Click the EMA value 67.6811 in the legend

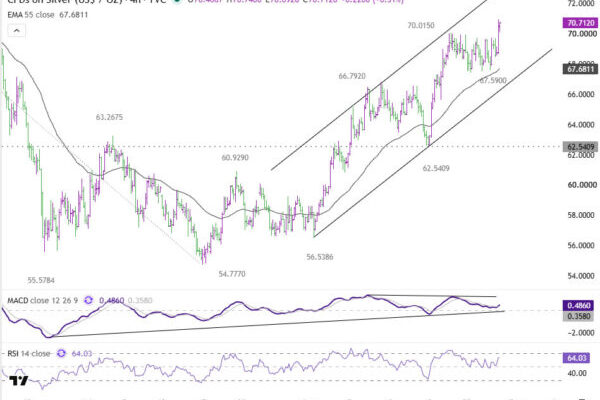(x=73, y=15)
